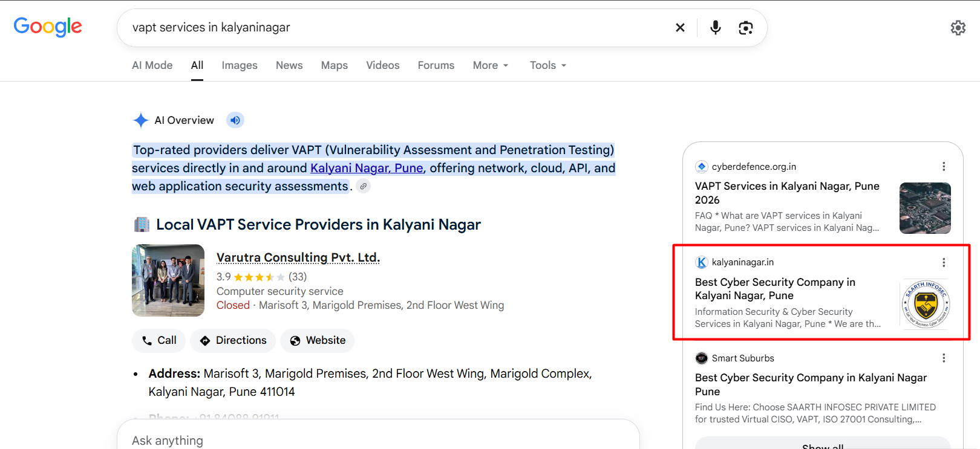The height and width of the screenshot is (449, 980).
Task: Open the Forums tab
Action: [x=436, y=65]
